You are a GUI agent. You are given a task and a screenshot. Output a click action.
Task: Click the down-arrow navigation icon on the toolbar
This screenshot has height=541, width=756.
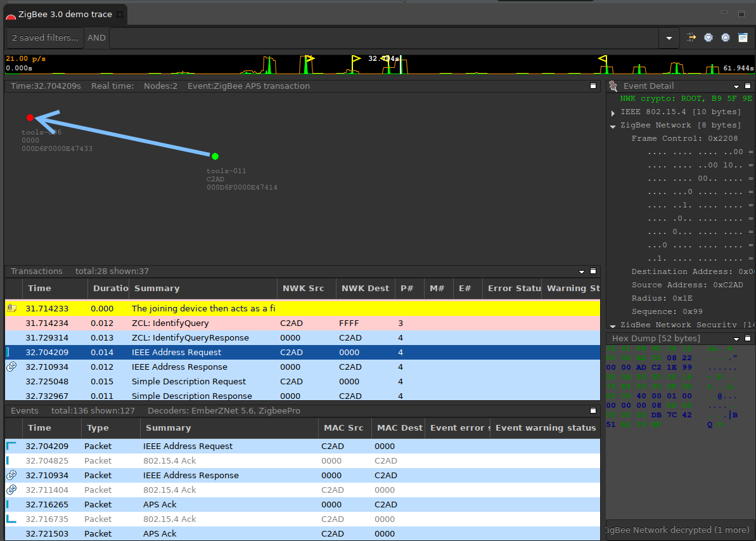(708, 37)
